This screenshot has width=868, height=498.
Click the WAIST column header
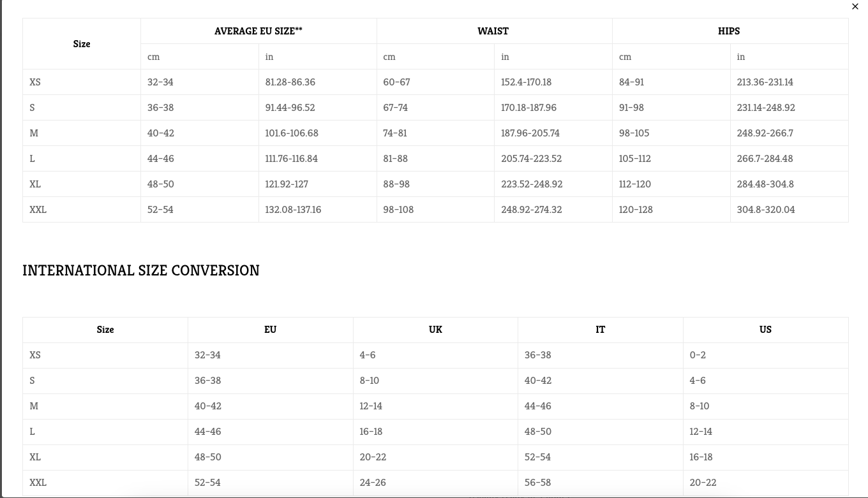pyautogui.click(x=493, y=31)
